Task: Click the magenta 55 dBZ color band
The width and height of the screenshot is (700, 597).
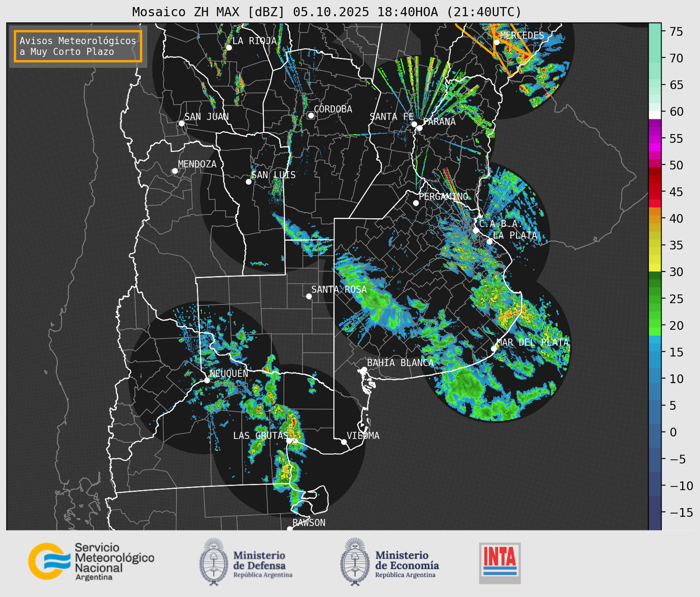Action: coord(655,139)
